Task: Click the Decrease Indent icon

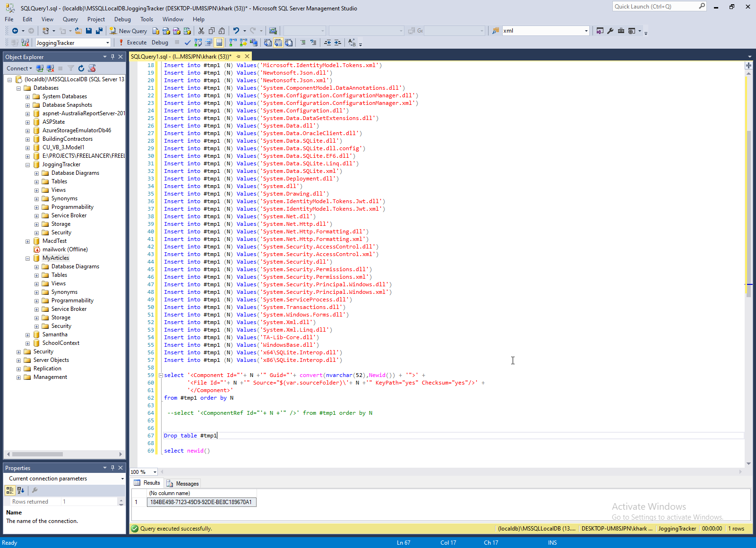Action: click(x=327, y=43)
